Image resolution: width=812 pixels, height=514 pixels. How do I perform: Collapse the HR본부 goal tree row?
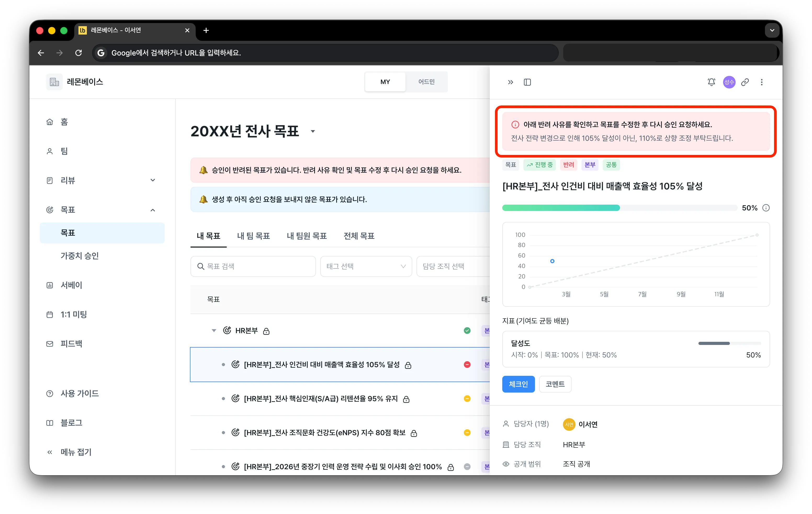214,331
